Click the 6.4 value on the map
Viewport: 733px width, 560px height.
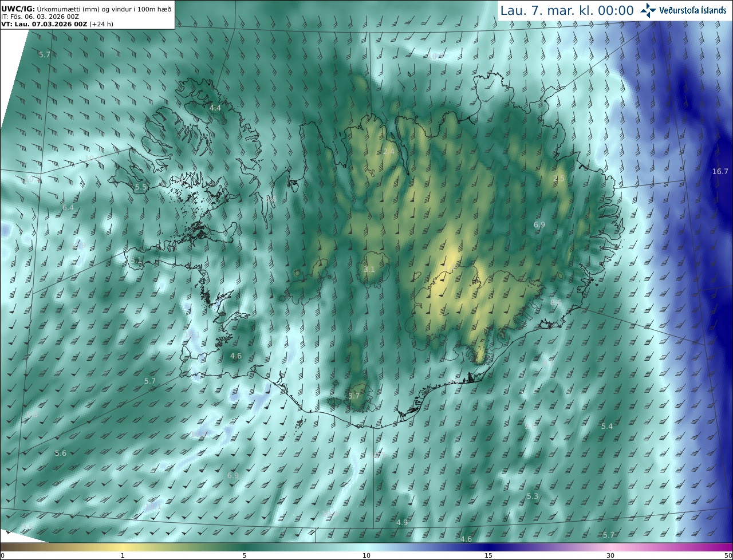(68, 207)
